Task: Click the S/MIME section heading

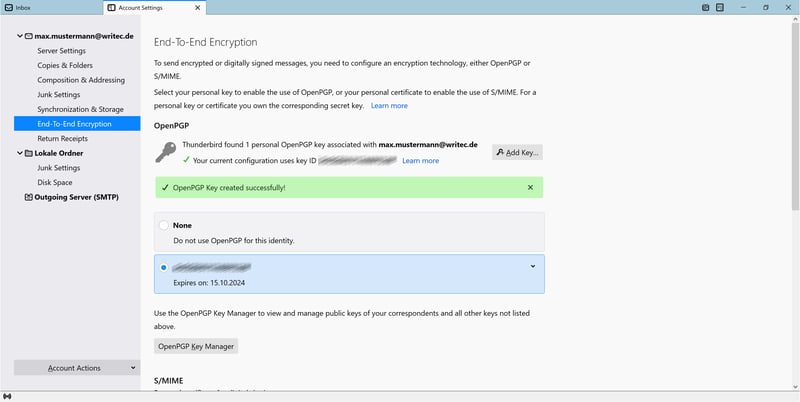Action: click(x=168, y=381)
